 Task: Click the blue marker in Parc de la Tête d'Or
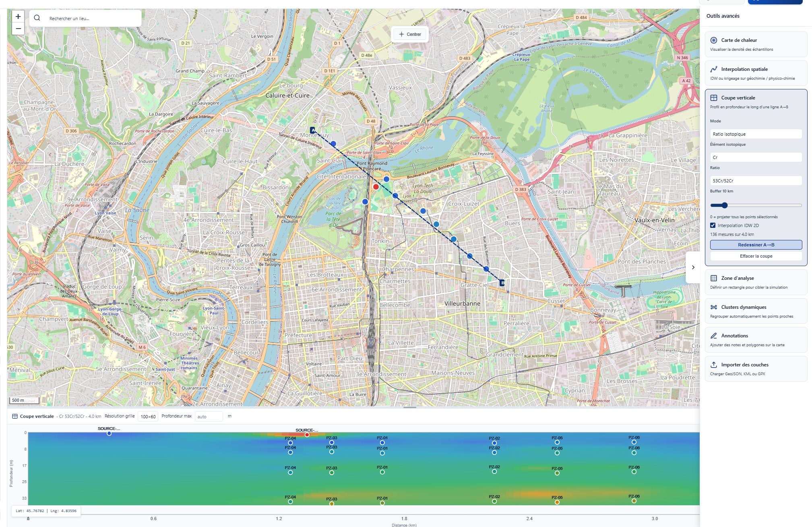coord(365,201)
